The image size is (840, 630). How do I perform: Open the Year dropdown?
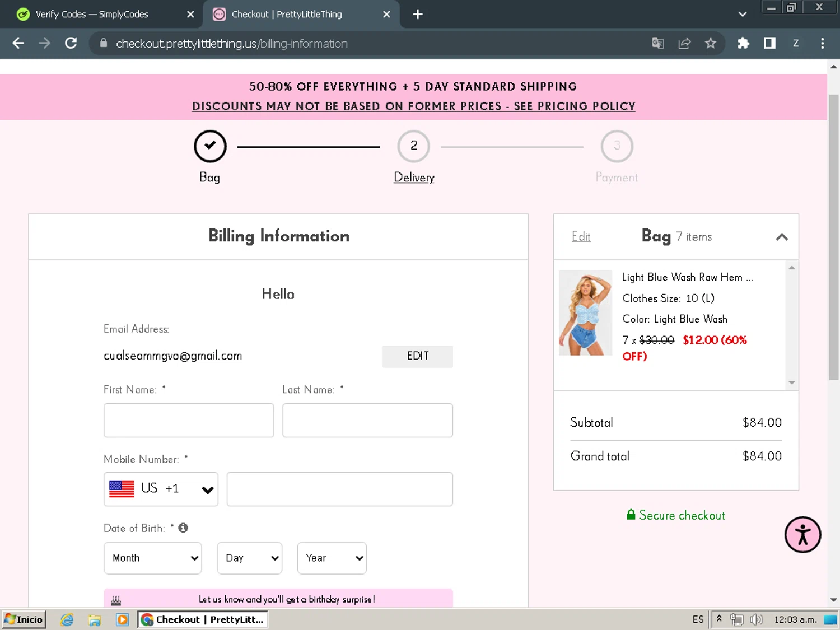point(332,558)
